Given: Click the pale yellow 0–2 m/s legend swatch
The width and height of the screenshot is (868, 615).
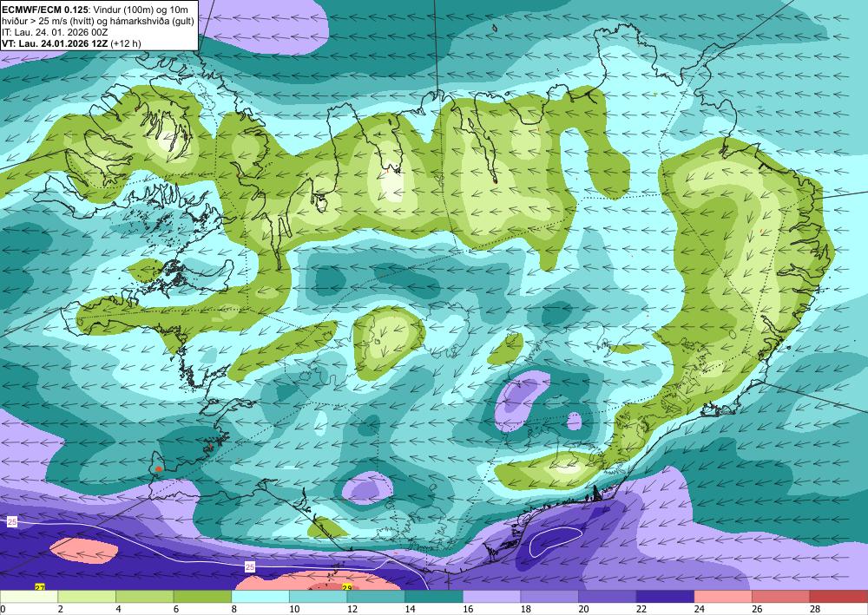Looking at the screenshot, I should (x=29, y=597).
